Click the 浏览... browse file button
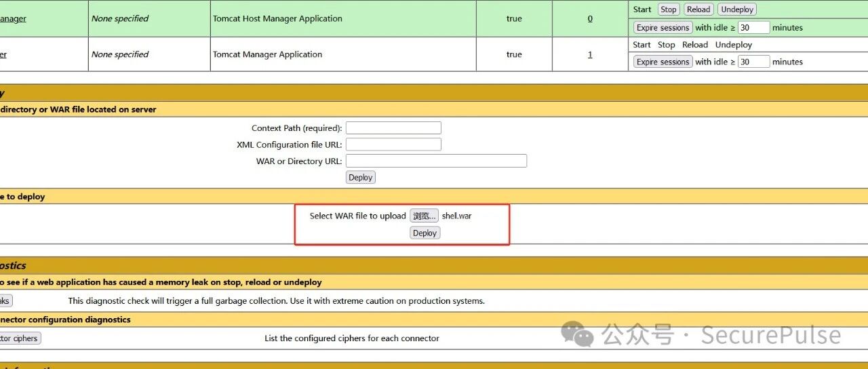Viewport: 868px width, 369px height. click(x=424, y=216)
